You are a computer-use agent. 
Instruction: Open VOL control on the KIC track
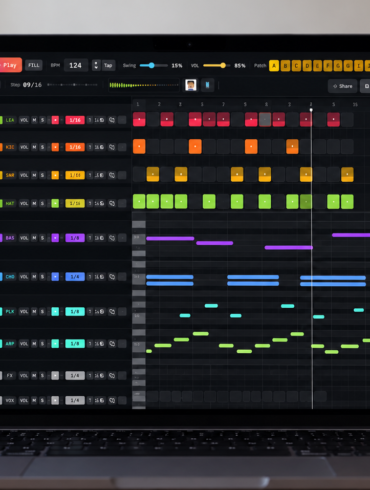point(24,147)
